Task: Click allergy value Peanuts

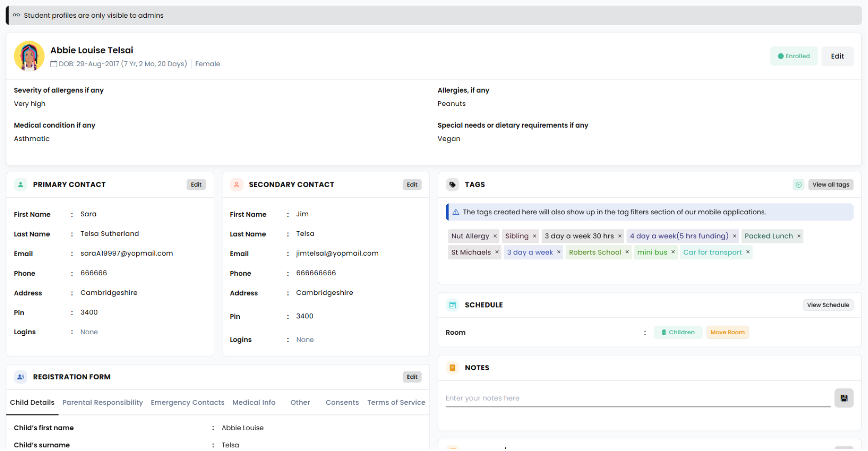Action: pyautogui.click(x=451, y=104)
